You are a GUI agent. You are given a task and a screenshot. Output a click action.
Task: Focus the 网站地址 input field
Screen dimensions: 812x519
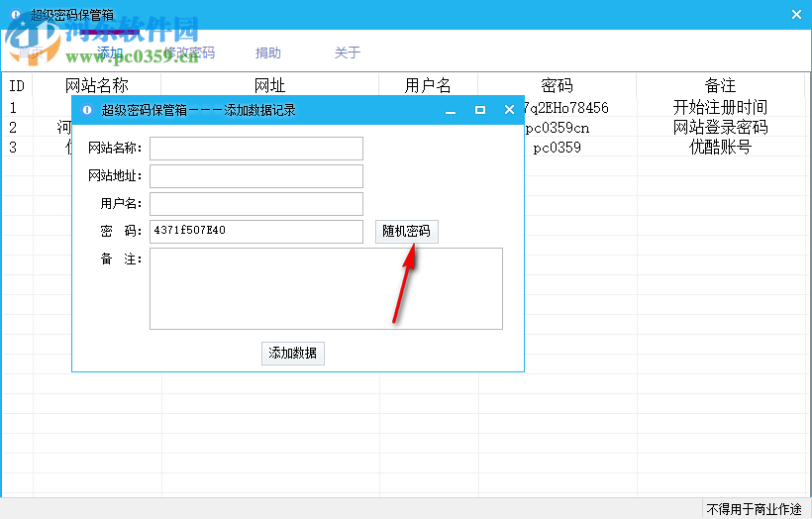tap(256, 176)
